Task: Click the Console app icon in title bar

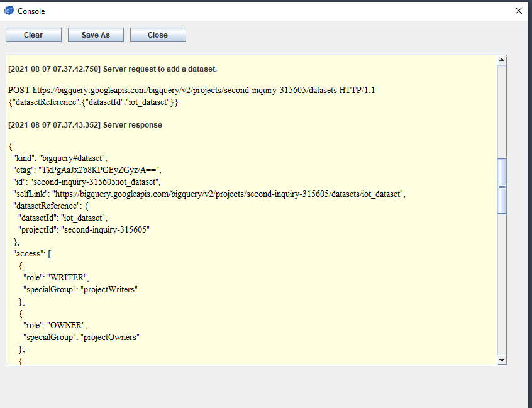Action: pos(9,11)
